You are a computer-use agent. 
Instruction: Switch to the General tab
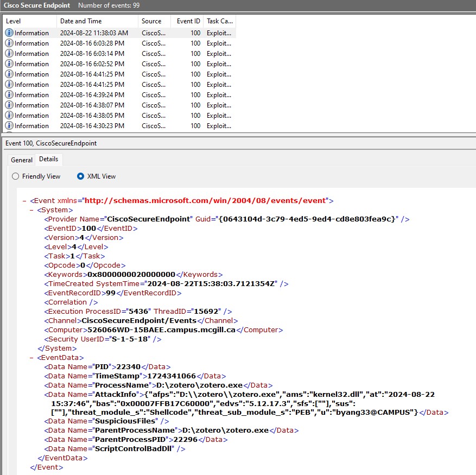tap(22, 160)
